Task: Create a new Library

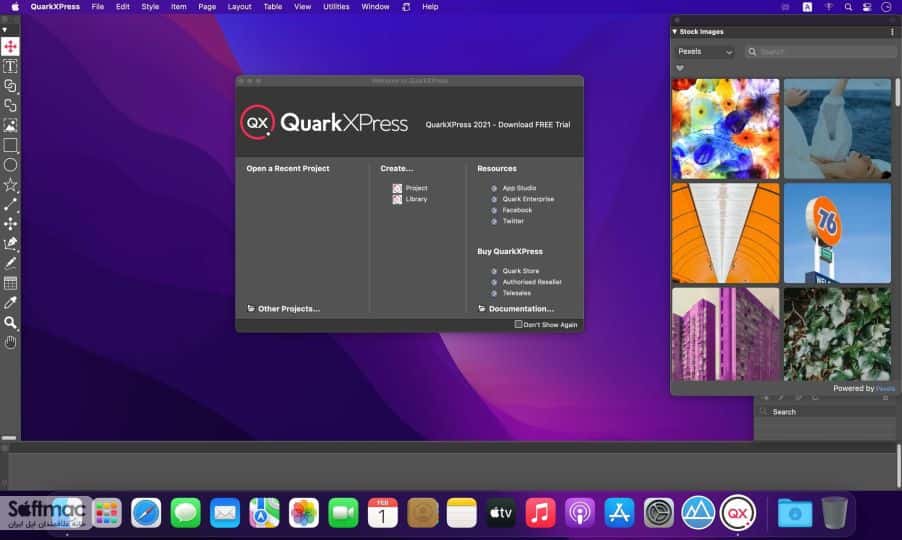Action: (416, 199)
